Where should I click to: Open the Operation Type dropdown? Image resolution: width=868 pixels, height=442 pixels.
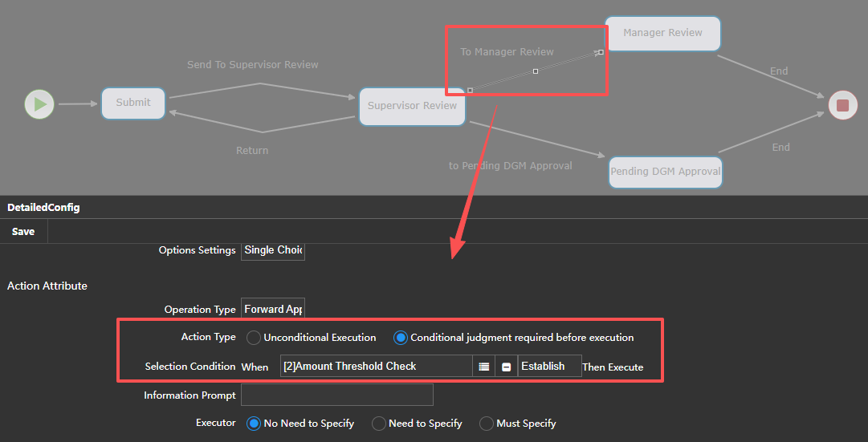click(x=273, y=310)
